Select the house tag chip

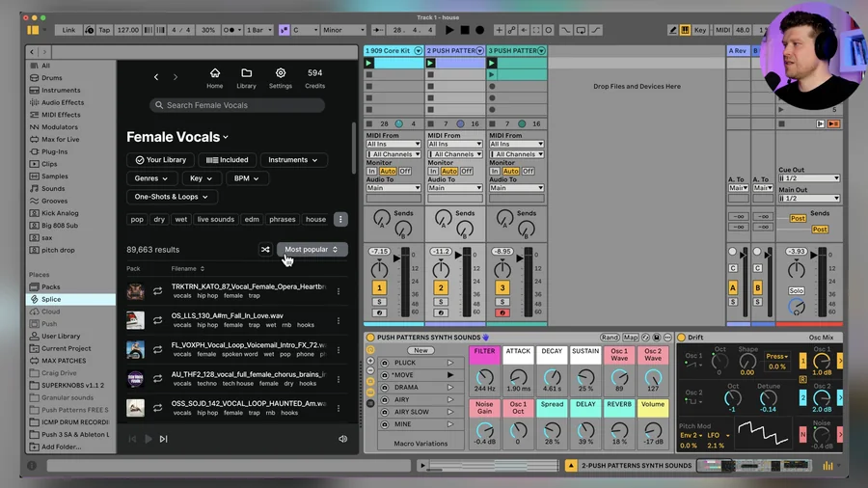coord(315,219)
